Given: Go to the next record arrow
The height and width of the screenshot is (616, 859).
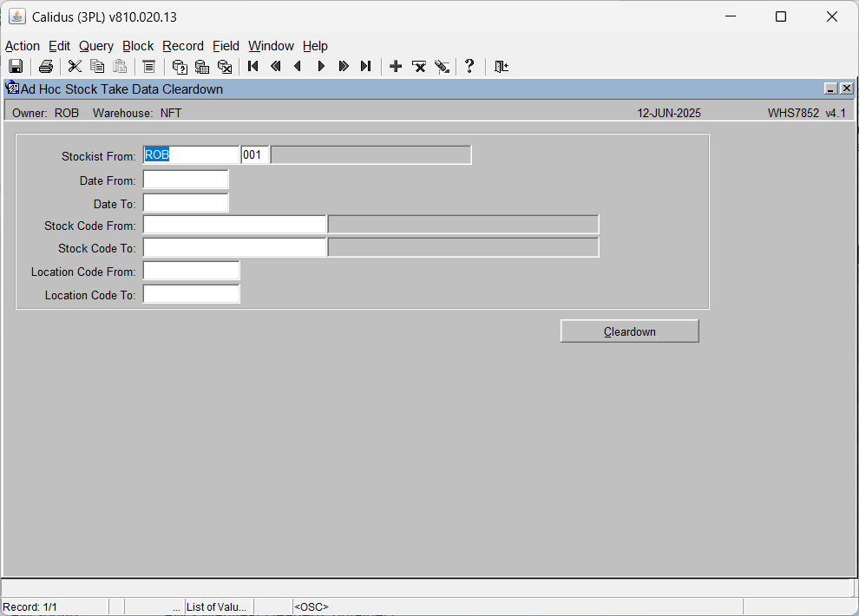Looking at the screenshot, I should click(x=321, y=66).
